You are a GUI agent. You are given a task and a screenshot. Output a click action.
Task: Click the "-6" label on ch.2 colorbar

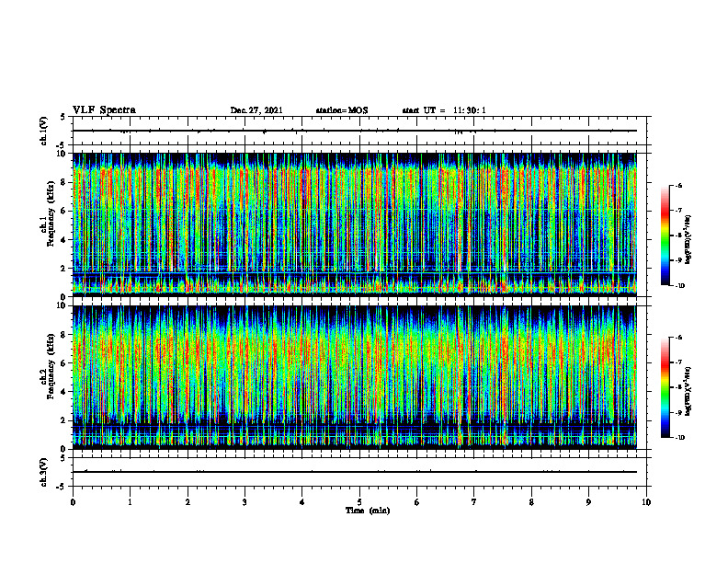[678, 338]
